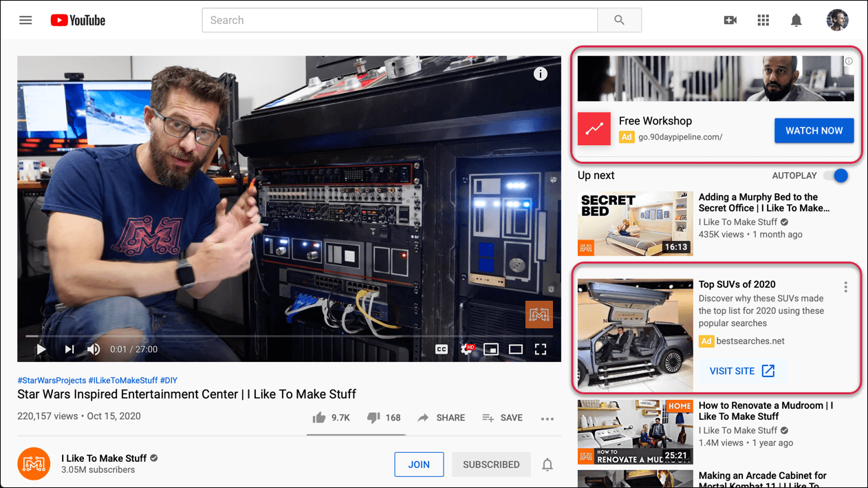Image resolution: width=868 pixels, height=488 pixels.
Task: Open the YouTube apps grid
Action: coord(763,20)
